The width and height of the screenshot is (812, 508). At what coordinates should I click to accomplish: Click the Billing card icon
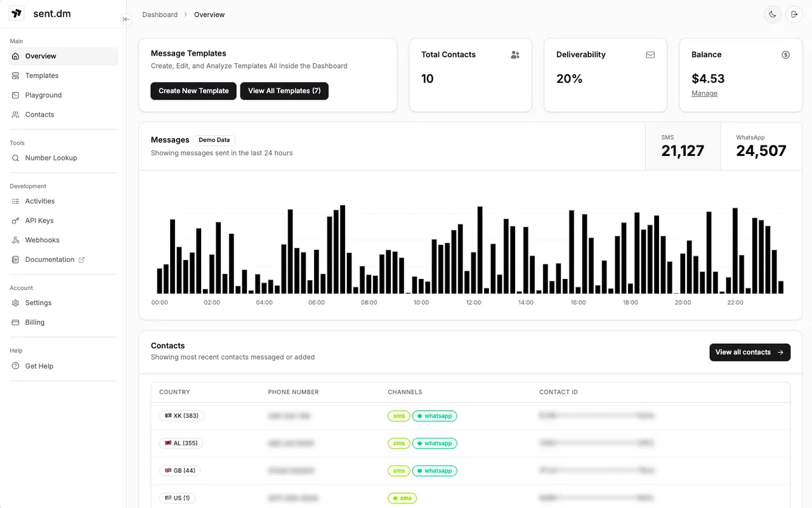(x=16, y=322)
